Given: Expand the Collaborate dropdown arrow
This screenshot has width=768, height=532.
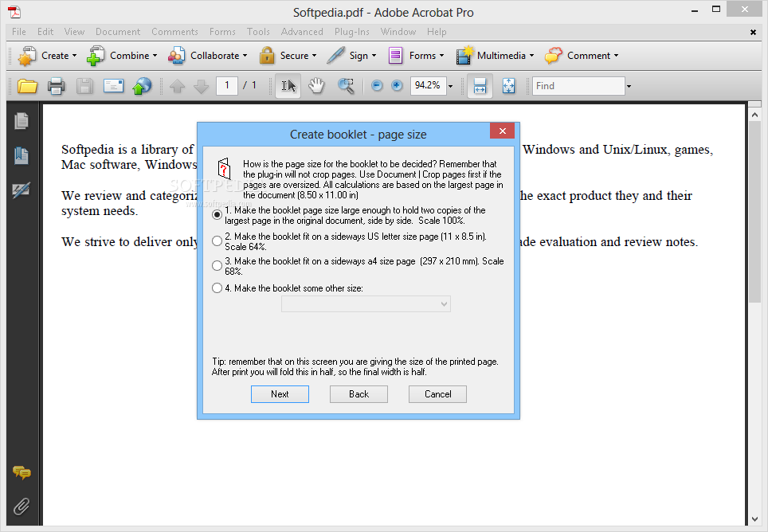Looking at the screenshot, I should tap(245, 56).
